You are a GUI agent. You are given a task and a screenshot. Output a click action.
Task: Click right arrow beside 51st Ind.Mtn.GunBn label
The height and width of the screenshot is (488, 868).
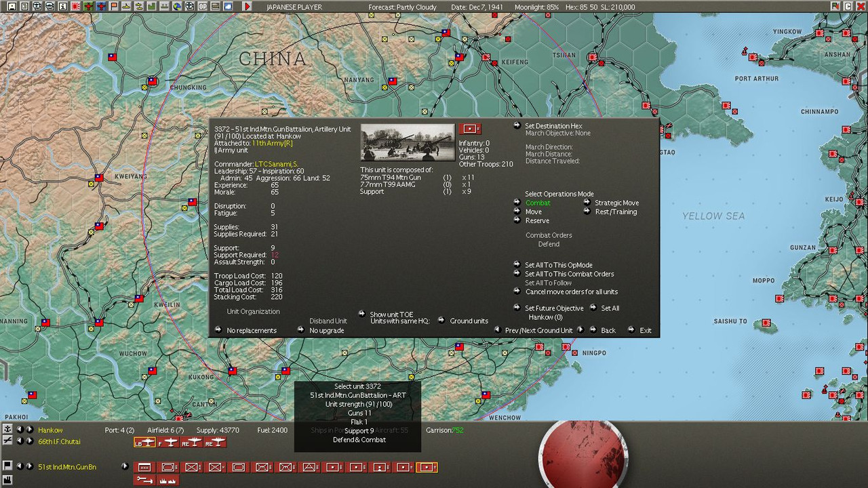[29, 466]
